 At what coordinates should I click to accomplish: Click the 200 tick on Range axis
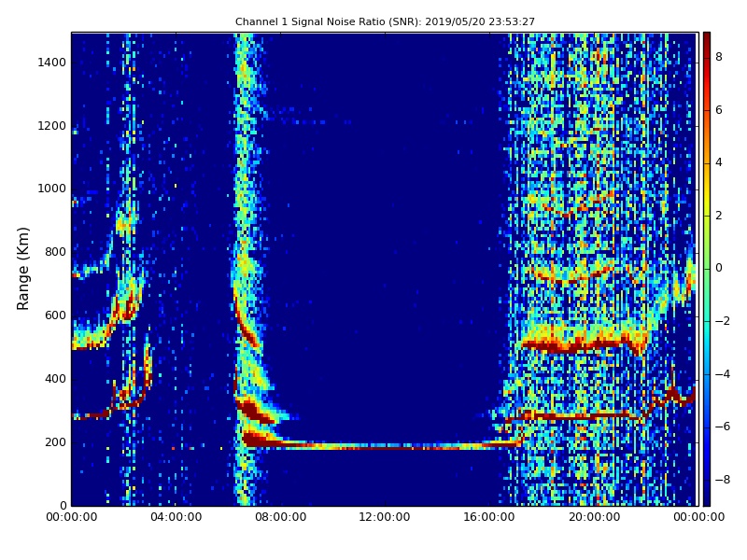55,441
